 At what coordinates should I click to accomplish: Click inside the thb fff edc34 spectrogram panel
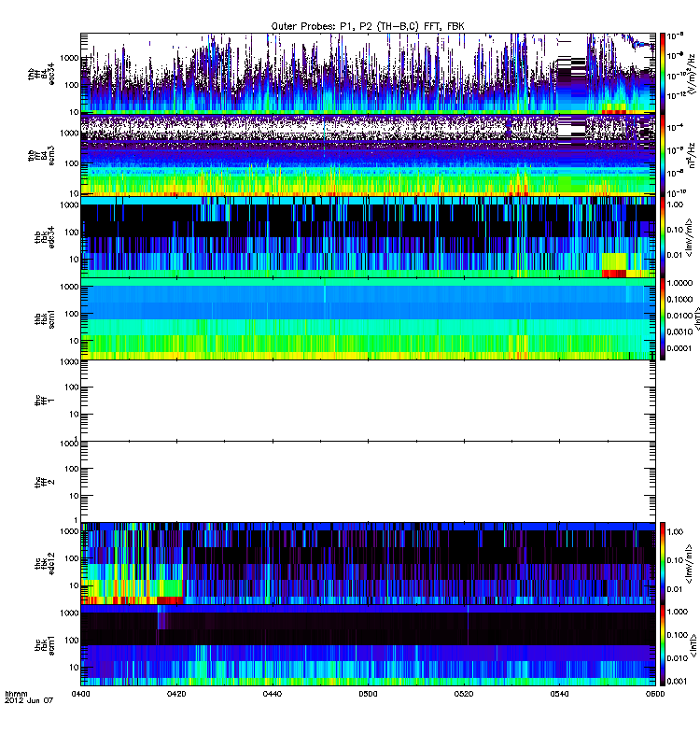pyautogui.click(x=368, y=74)
